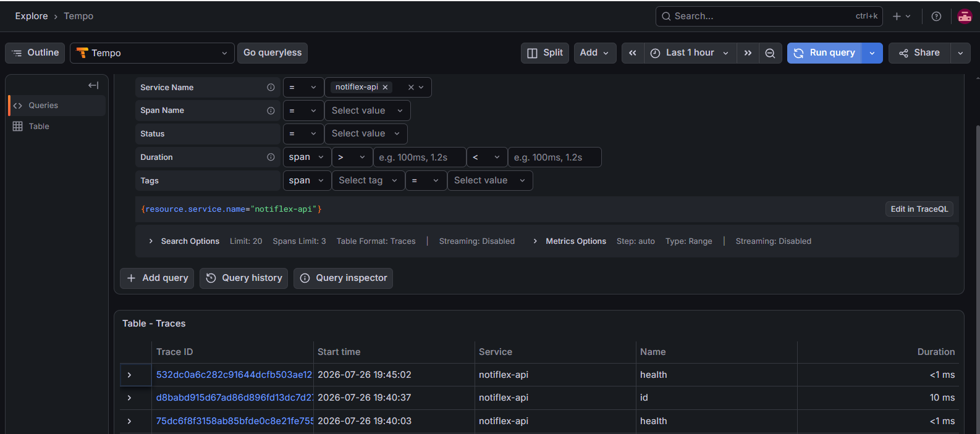The height and width of the screenshot is (434, 980).
Task: Click Edit in TraceQL button
Action: click(x=919, y=209)
